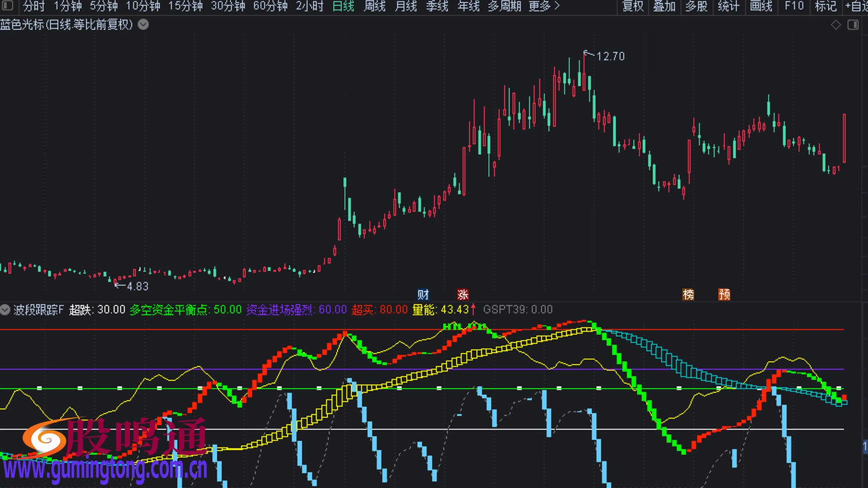The width and height of the screenshot is (868, 488).
Task: Switch to the 周线 weekly tab
Action: point(374,6)
